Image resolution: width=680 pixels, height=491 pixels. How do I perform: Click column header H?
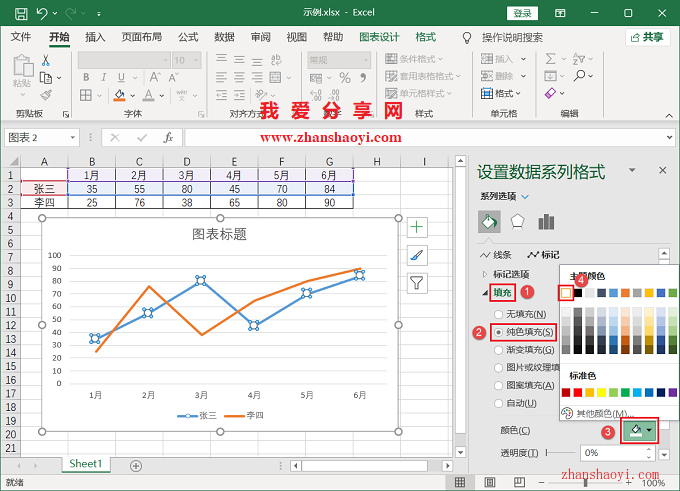377,162
